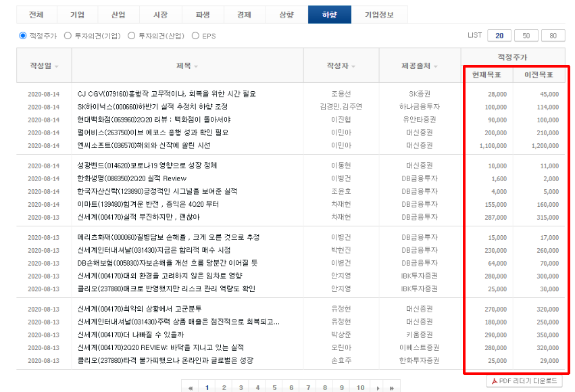Click the PDF reader icon
575x392 pixels.
tap(495, 381)
